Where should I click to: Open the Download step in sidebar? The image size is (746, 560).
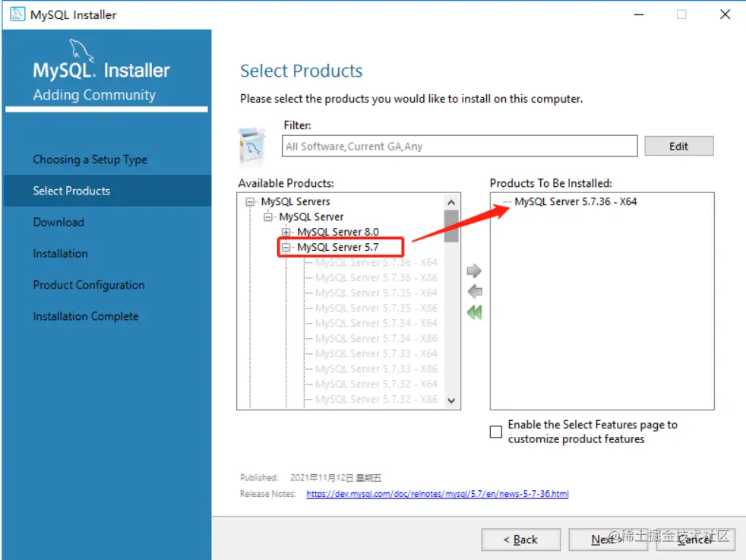pos(58,222)
